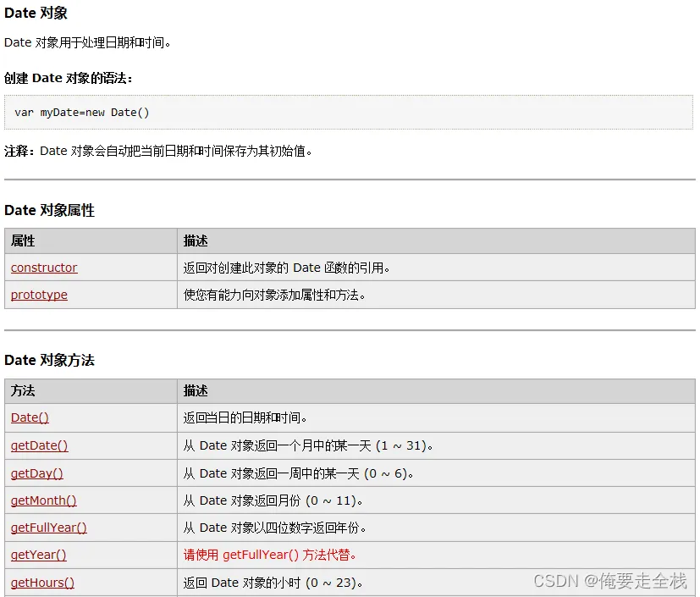700x597 pixels.
Task: Click the constructor description '返回对创建此对象的 Date 函数的引用'
Action: point(287,268)
